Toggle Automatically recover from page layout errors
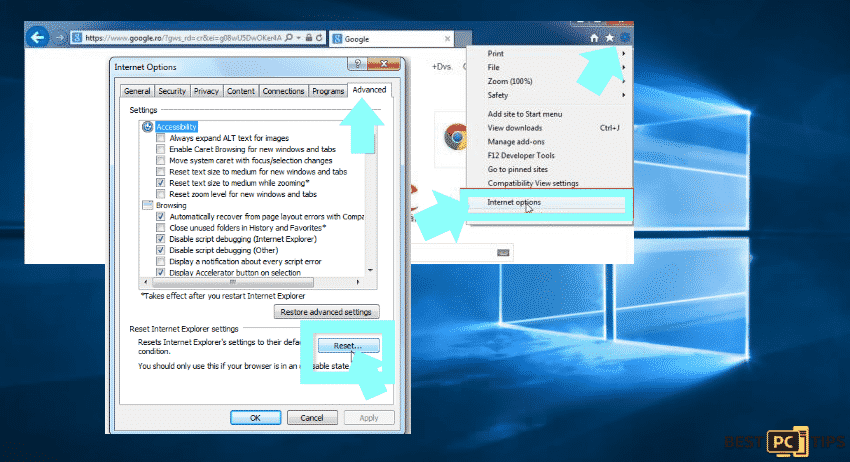Viewport: 850px width, 462px height. pyautogui.click(x=160, y=216)
